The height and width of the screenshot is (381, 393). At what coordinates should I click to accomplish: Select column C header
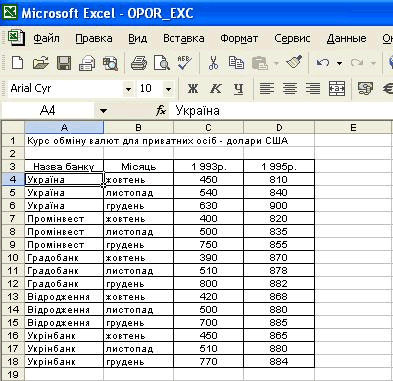(x=209, y=127)
